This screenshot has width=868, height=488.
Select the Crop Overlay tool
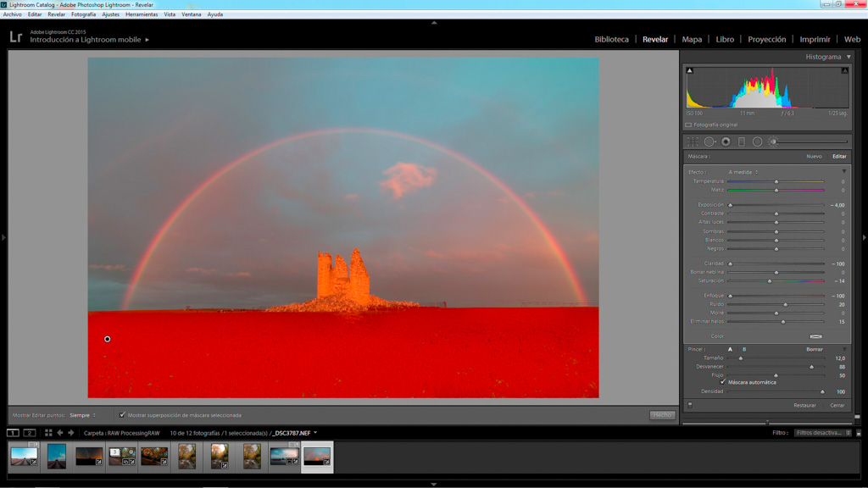[693, 141]
